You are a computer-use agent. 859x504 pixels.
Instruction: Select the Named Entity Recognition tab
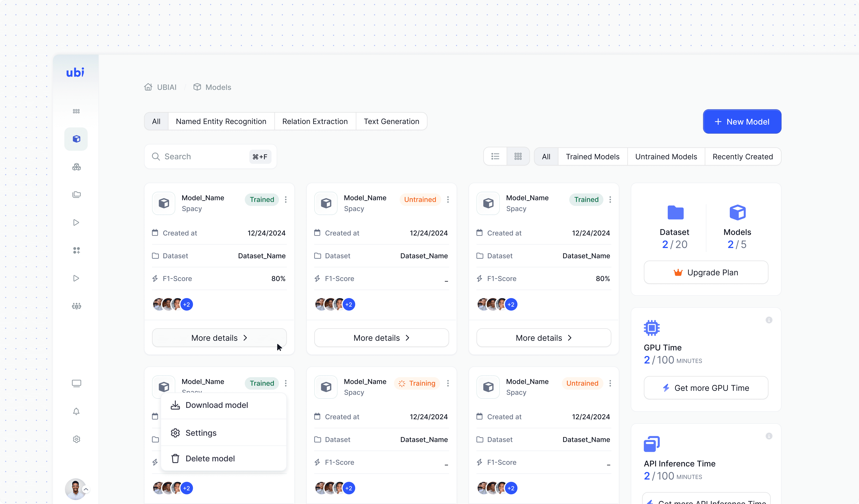point(221,122)
